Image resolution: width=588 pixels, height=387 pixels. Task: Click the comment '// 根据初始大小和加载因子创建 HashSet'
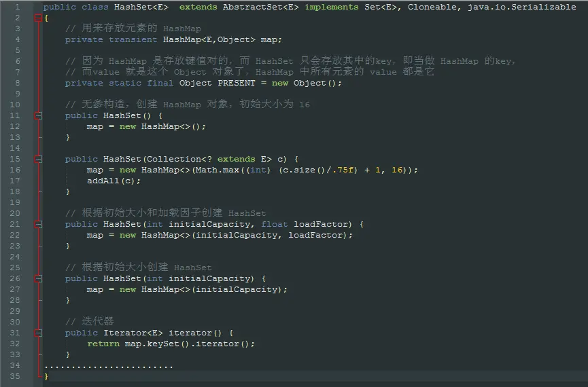165,213
